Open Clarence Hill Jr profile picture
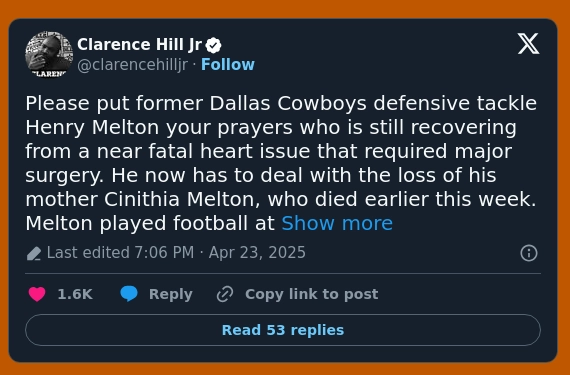 click(49, 54)
